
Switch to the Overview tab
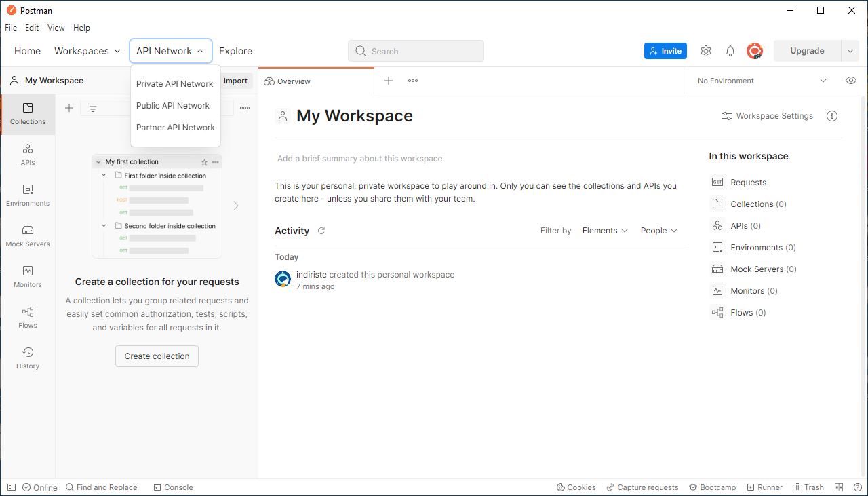click(316, 81)
